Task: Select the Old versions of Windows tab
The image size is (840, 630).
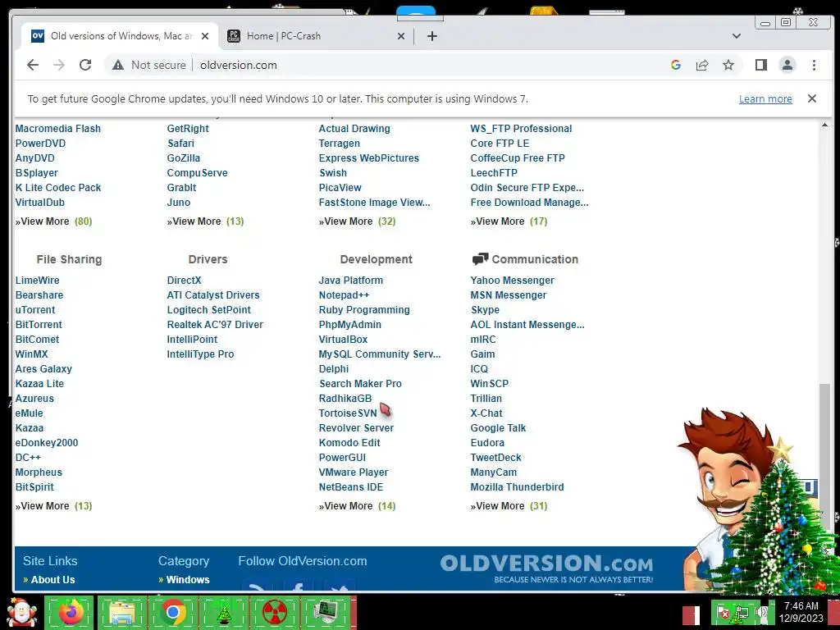Action: (121, 36)
